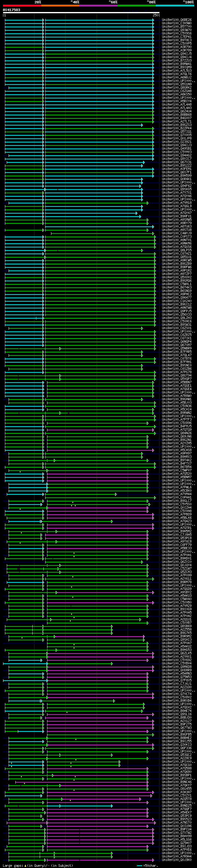This screenshot has height=868, width=197.
Task: Click label UniRef100_Q9XIC7
Action: (177, 159)
